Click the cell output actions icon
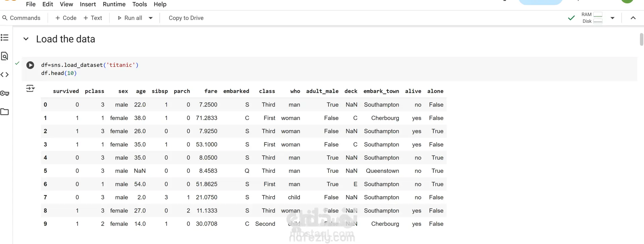 point(30,88)
